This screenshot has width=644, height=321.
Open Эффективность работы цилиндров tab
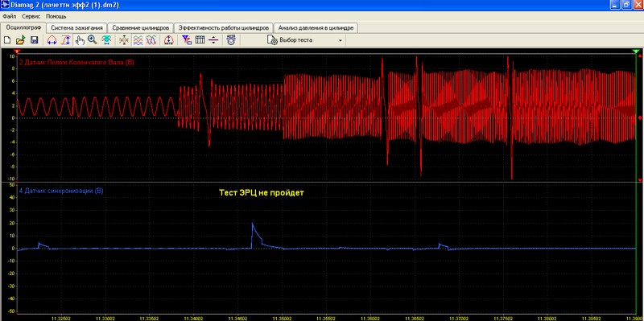tap(224, 28)
